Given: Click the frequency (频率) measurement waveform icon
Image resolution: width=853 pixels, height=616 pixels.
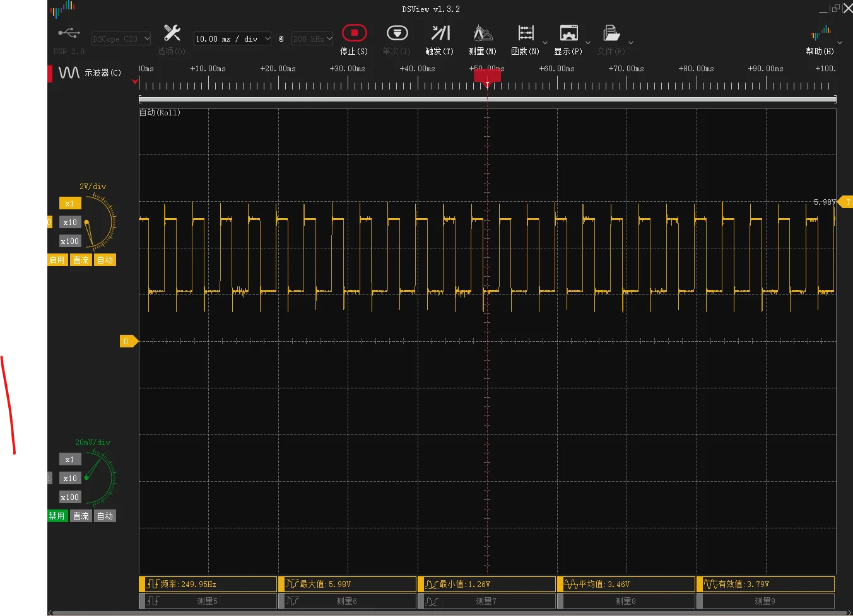Looking at the screenshot, I should click(x=153, y=584).
